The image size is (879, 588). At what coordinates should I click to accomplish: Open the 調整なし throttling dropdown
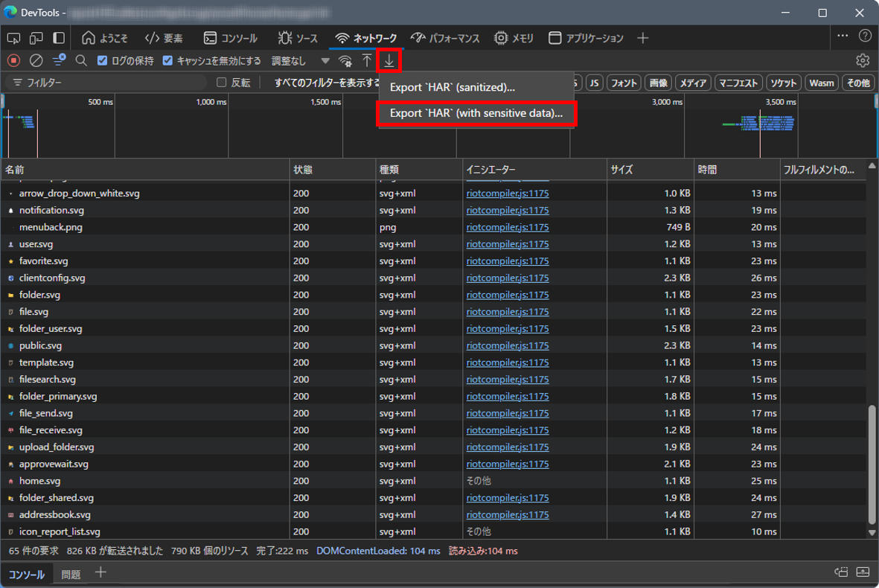[x=301, y=60]
